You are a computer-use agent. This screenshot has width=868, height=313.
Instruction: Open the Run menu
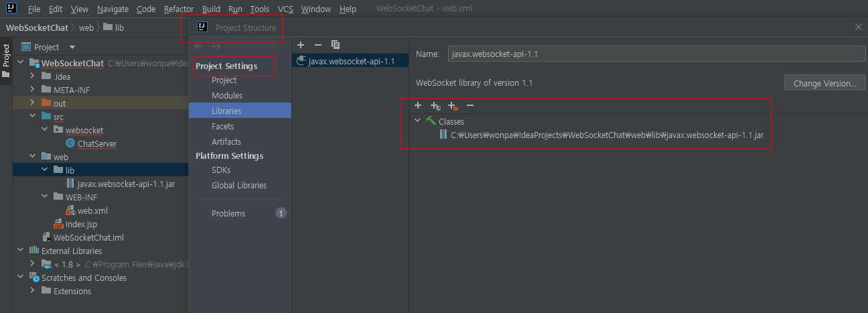(235, 9)
